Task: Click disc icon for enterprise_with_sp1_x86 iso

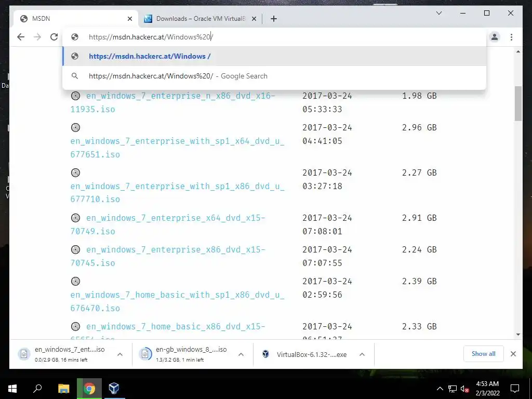Action: coord(75,172)
